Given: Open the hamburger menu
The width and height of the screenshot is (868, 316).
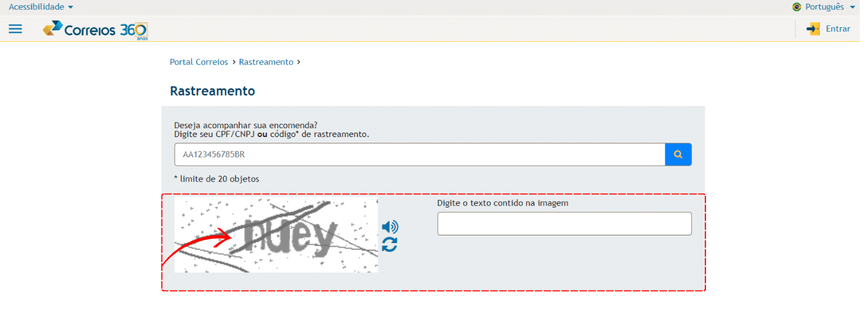Looking at the screenshot, I should pos(15,29).
